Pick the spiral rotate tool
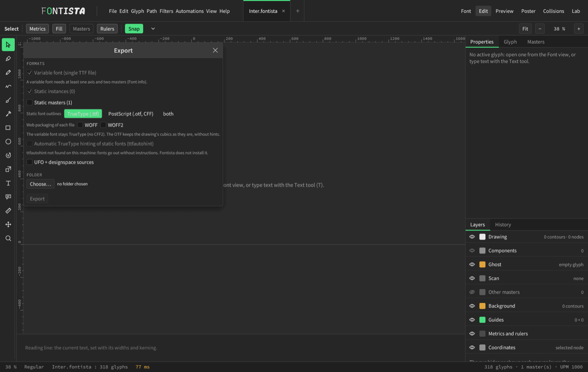Screen dimensions: 588x372 tap(8, 156)
